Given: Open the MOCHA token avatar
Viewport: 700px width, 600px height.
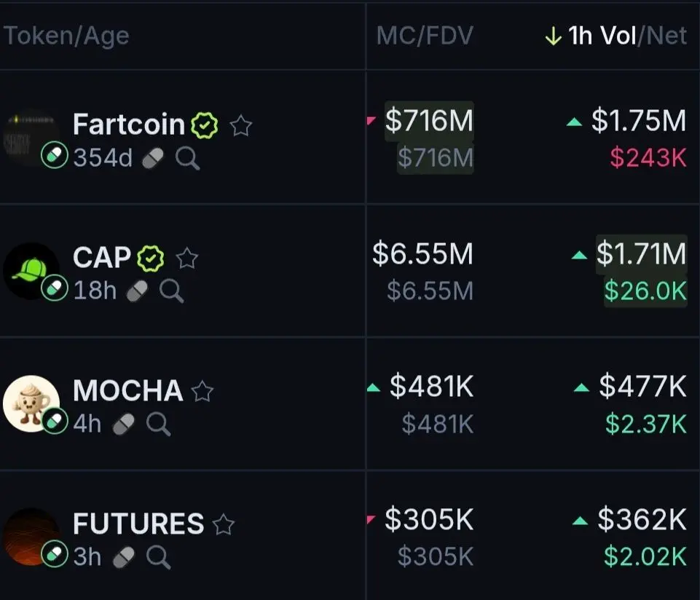Looking at the screenshot, I should 31,403.
